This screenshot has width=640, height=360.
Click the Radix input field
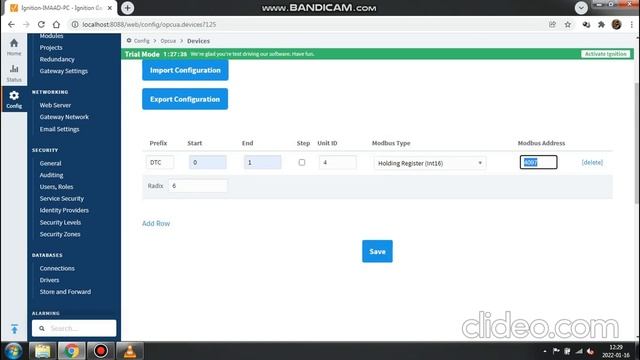pos(198,186)
